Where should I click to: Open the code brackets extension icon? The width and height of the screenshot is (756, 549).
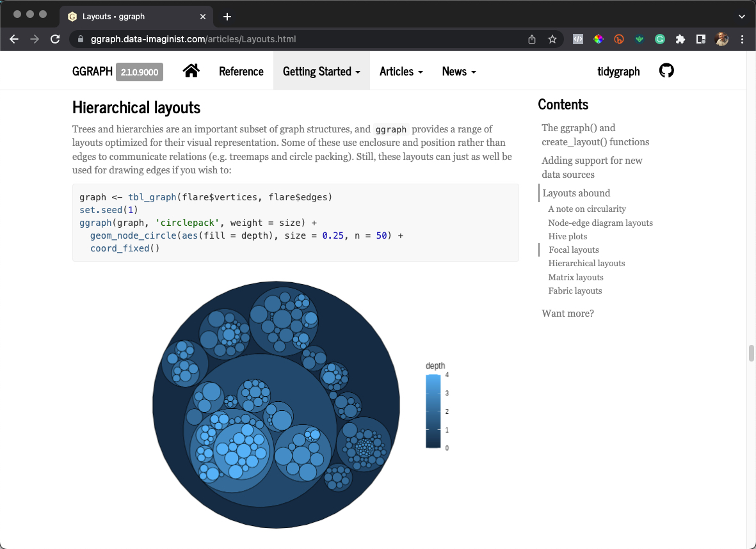[x=577, y=39]
